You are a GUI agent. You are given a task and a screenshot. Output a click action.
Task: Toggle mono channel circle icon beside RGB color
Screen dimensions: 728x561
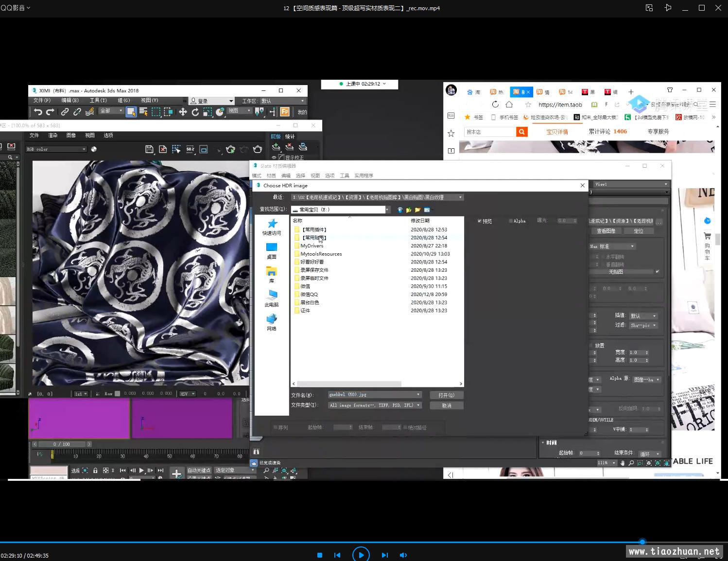tap(94, 149)
